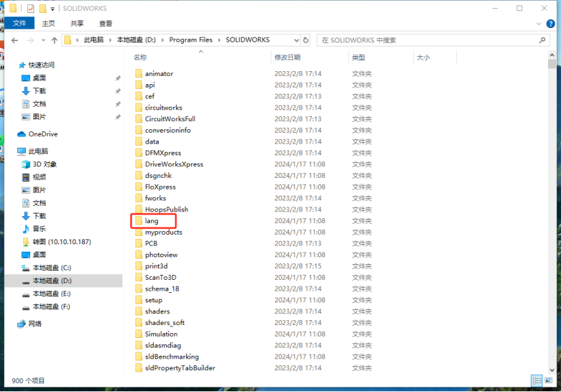Select the cef folder icon
Viewport: 561px width, 392px height.
click(139, 96)
